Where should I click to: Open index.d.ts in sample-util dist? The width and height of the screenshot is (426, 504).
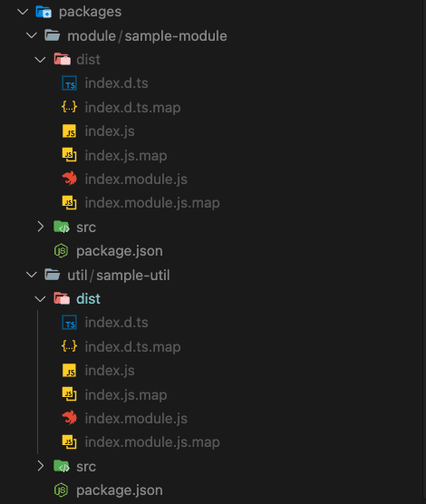pos(116,323)
